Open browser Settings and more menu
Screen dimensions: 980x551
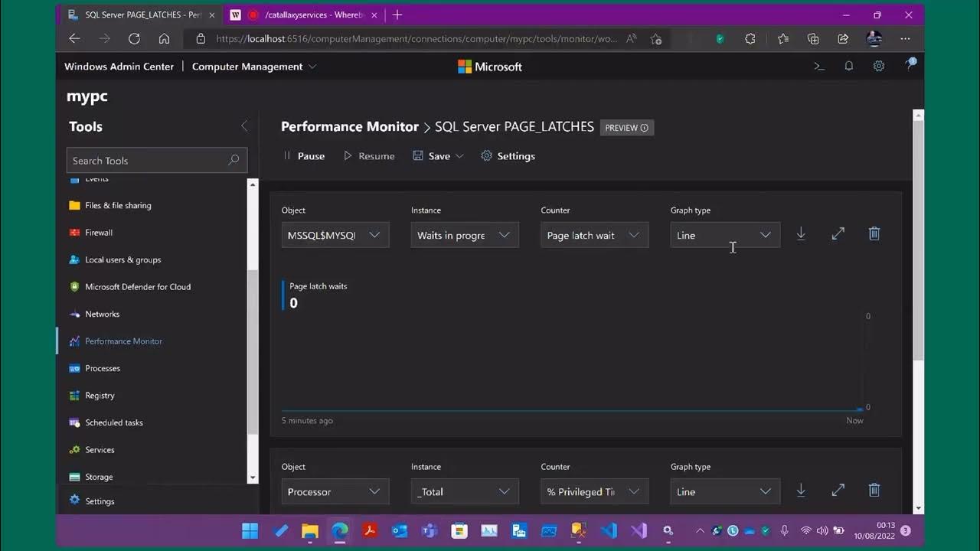pyautogui.click(x=906, y=38)
